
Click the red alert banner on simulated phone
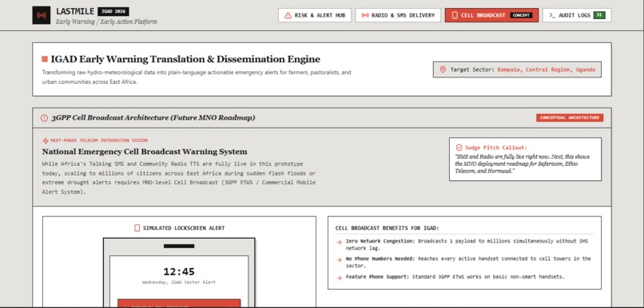(x=179, y=303)
